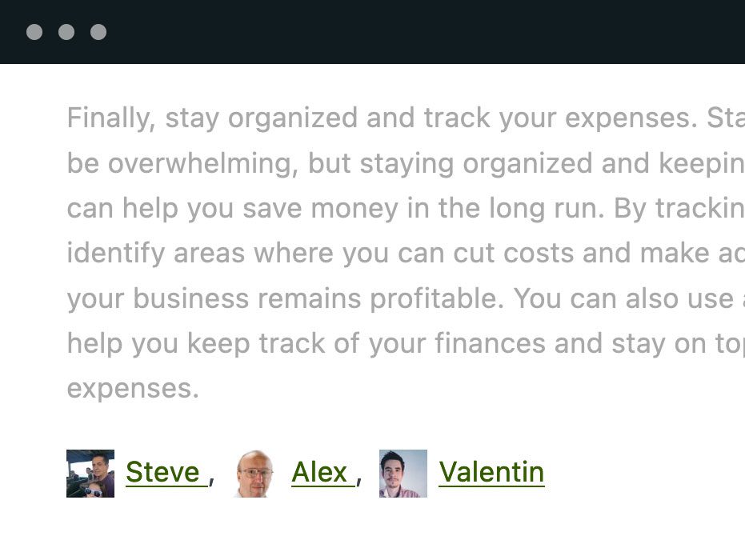The image size is (745, 560).
Task: Click the rightmost gray window dot
Action: [98, 32]
